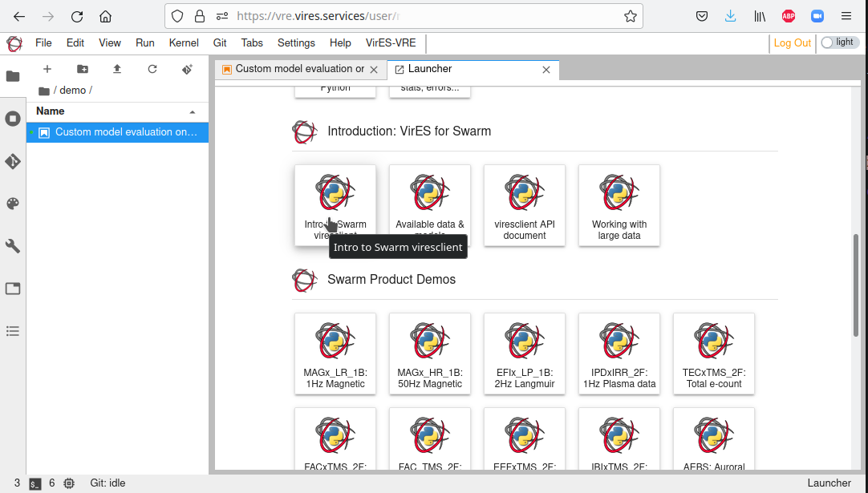Viewport: 868px width, 493px height.
Task: Click Git: idle status indicator
Action: point(108,483)
